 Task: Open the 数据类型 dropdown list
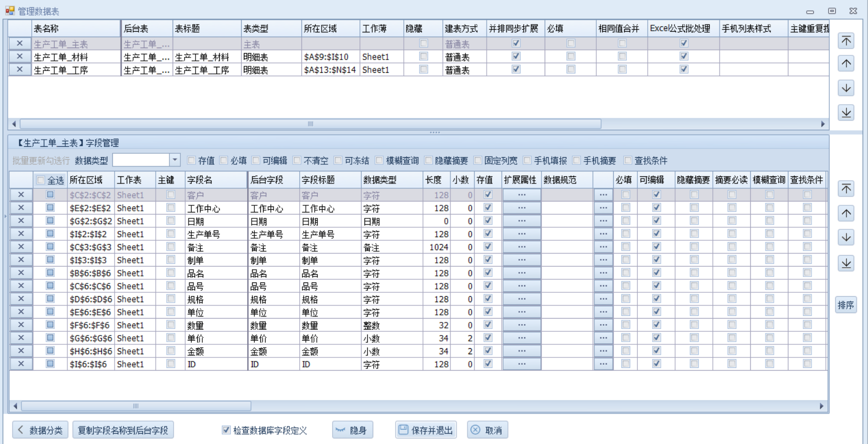tap(174, 160)
